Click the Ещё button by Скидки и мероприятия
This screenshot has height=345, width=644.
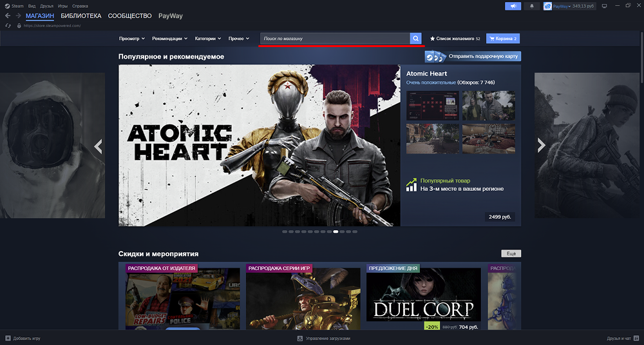tap(511, 253)
